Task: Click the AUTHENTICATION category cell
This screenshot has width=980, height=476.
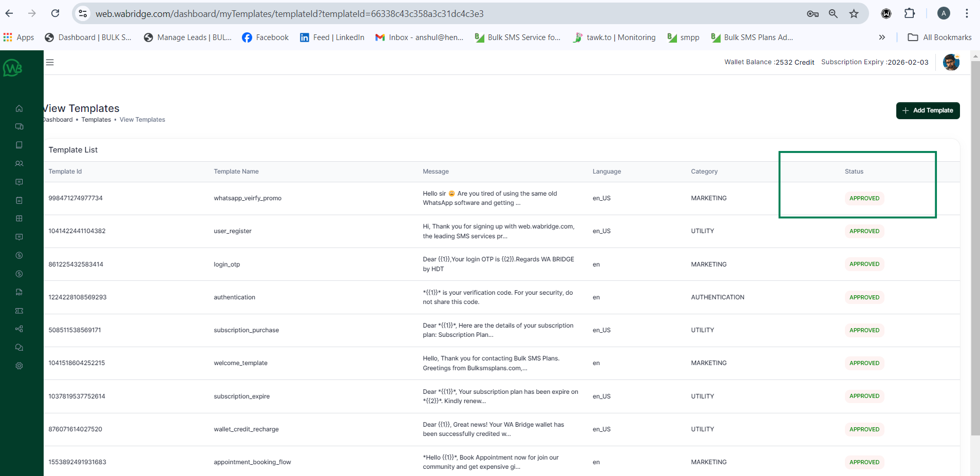Action: [x=718, y=297]
